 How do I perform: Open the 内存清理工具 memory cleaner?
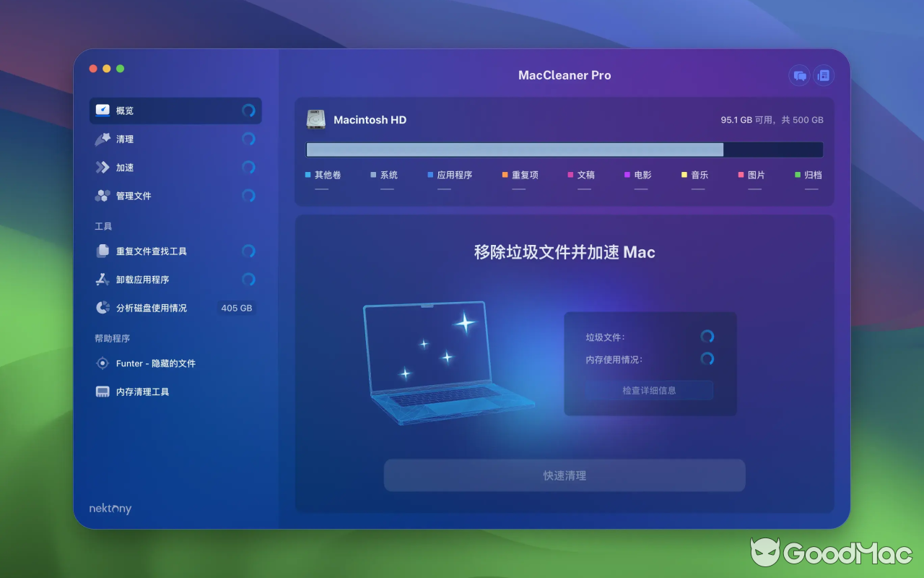tap(140, 392)
